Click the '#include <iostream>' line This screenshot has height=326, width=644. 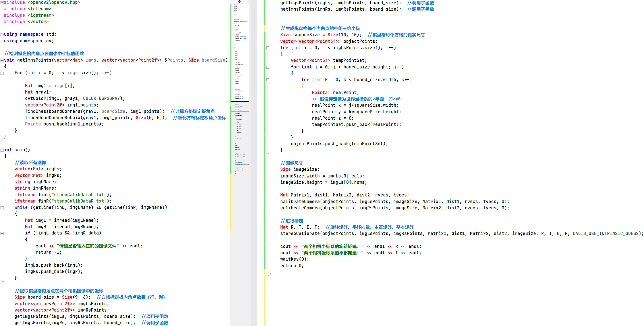tap(29, 15)
